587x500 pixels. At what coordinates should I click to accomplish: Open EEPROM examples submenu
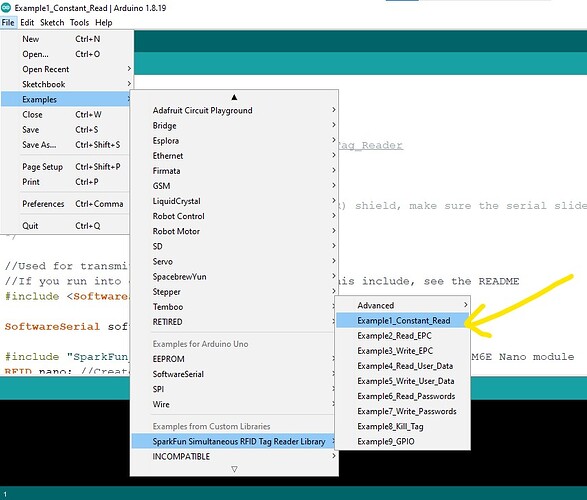click(x=234, y=359)
